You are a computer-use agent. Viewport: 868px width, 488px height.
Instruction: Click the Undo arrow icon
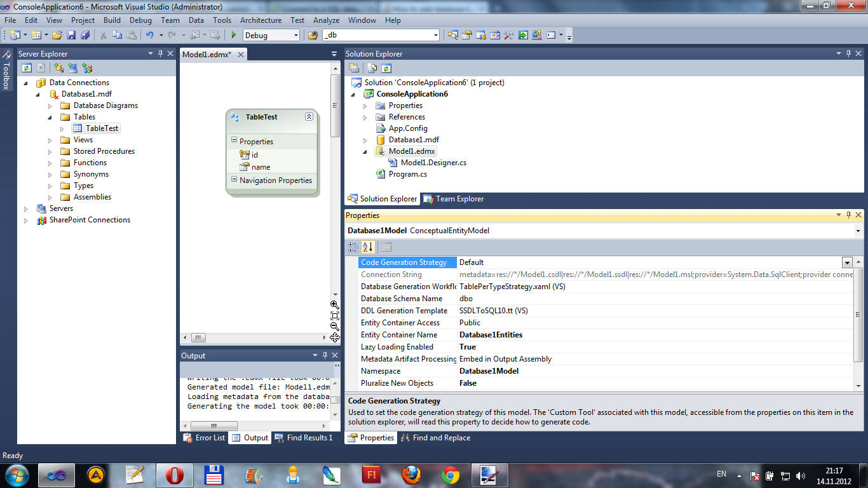149,36
